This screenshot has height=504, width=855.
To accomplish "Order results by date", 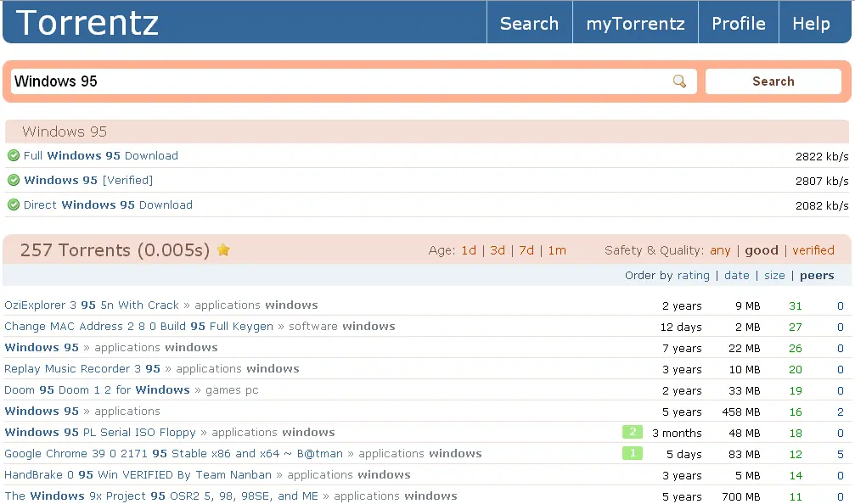I will (x=737, y=276).
